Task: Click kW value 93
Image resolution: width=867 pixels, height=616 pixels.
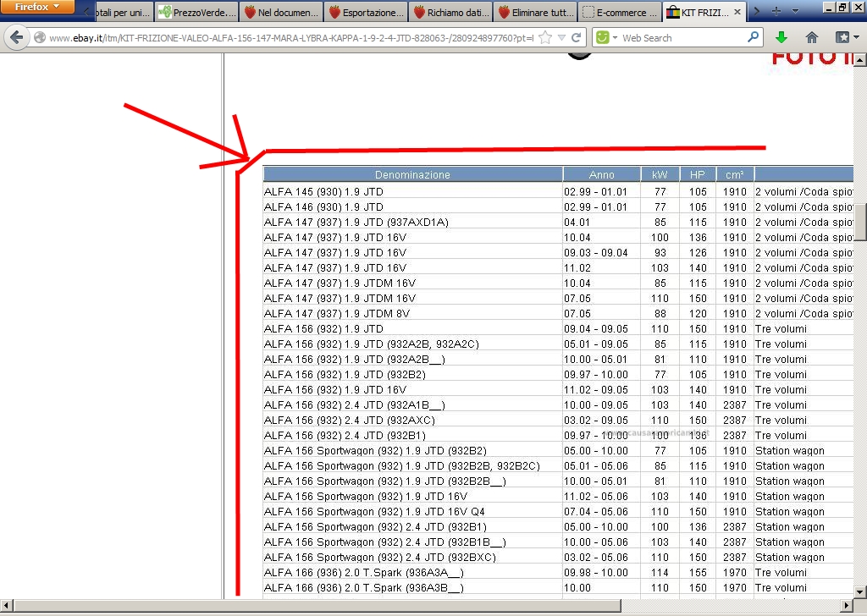Action: 660,252
